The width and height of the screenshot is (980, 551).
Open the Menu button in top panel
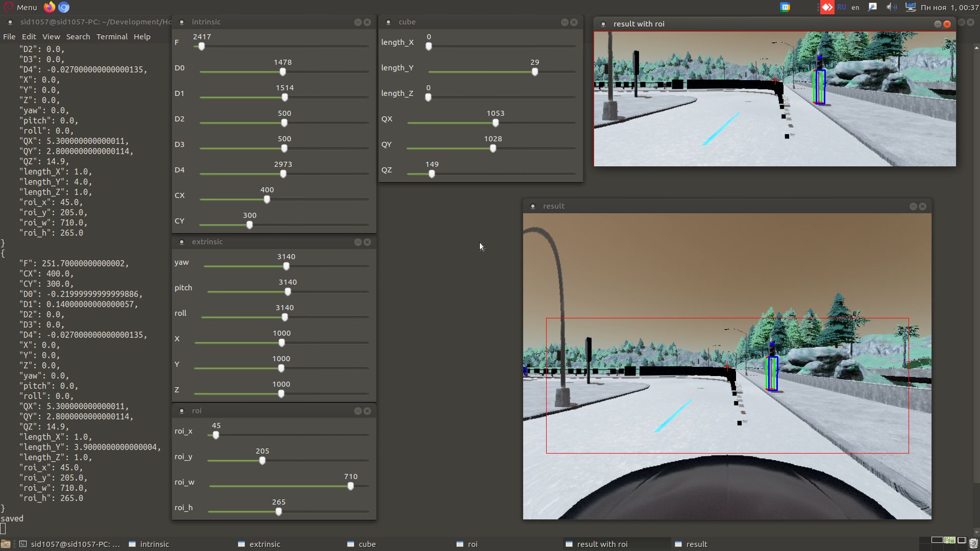coord(21,7)
